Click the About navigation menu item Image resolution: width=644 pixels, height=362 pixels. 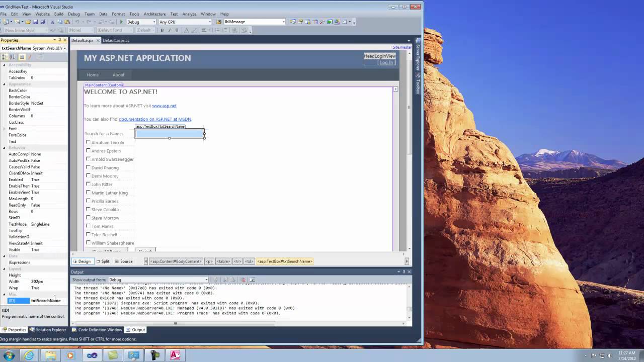(x=118, y=75)
